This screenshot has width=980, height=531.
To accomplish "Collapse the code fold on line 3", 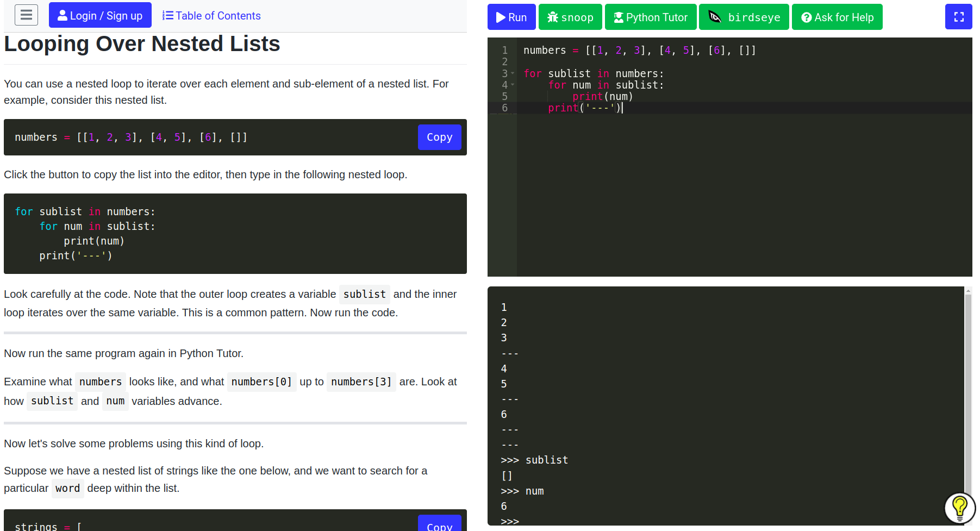I will [513, 73].
